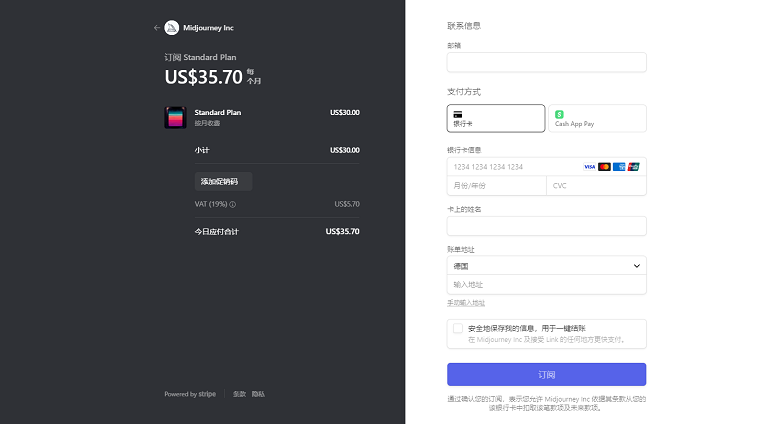Image resolution: width=760 pixels, height=424 pixels.
Task: Click the back arrow beside Midjourney Inc
Action: (x=157, y=28)
